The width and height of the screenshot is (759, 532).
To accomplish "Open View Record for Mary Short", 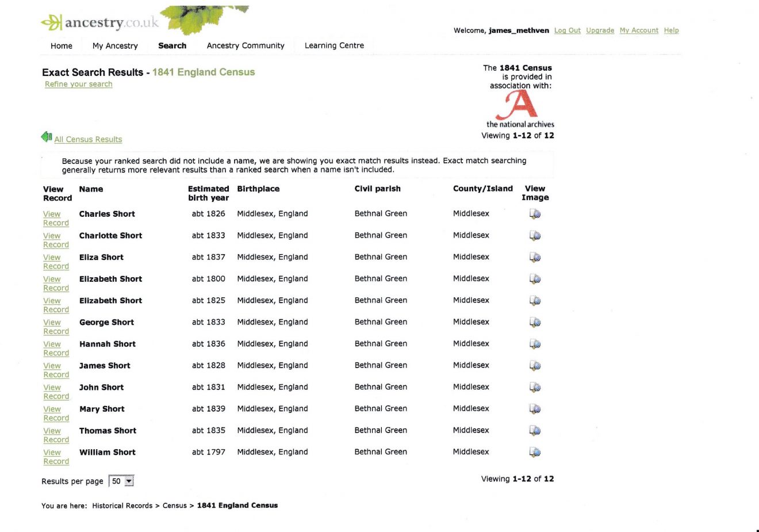I will pyautogui.click(x=56, y=414).
